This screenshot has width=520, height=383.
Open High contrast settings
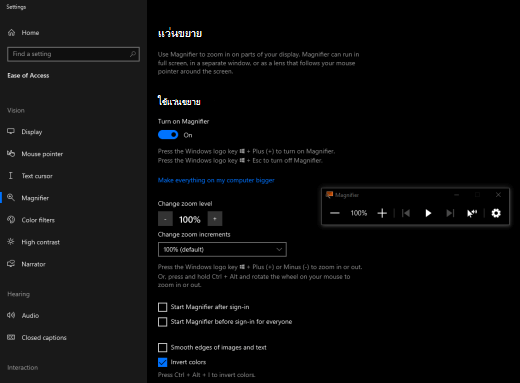click(33, 242)
